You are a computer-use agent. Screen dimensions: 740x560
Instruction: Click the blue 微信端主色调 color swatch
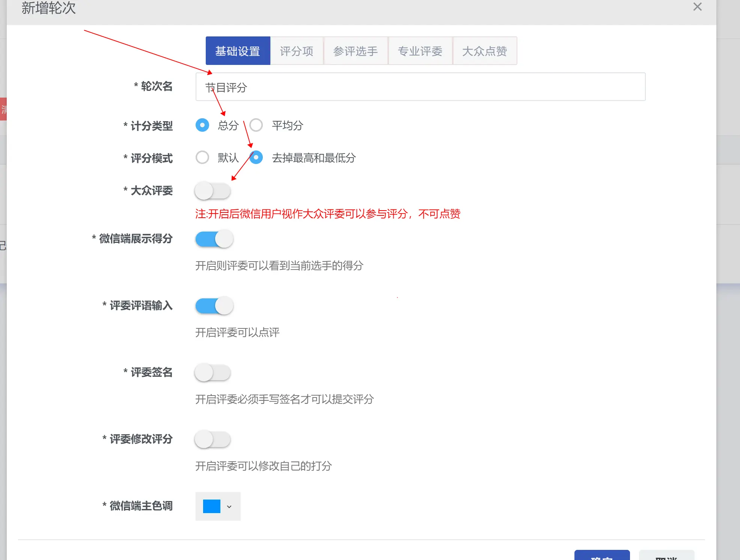coord(211,506)
